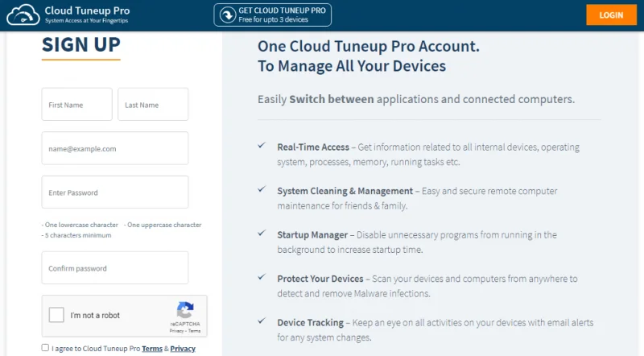
Task: Click the Cloud Tuneup Pro title text
Action: (87, 10)
